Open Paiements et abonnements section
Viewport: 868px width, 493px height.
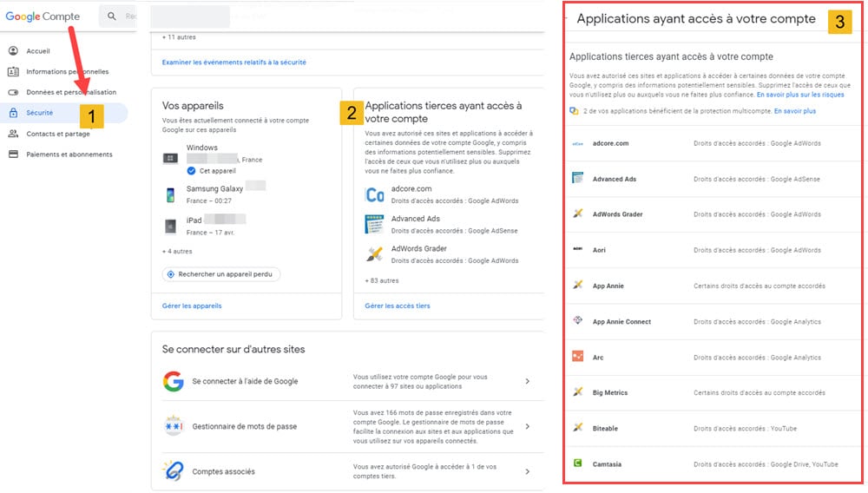pos(69,154)
